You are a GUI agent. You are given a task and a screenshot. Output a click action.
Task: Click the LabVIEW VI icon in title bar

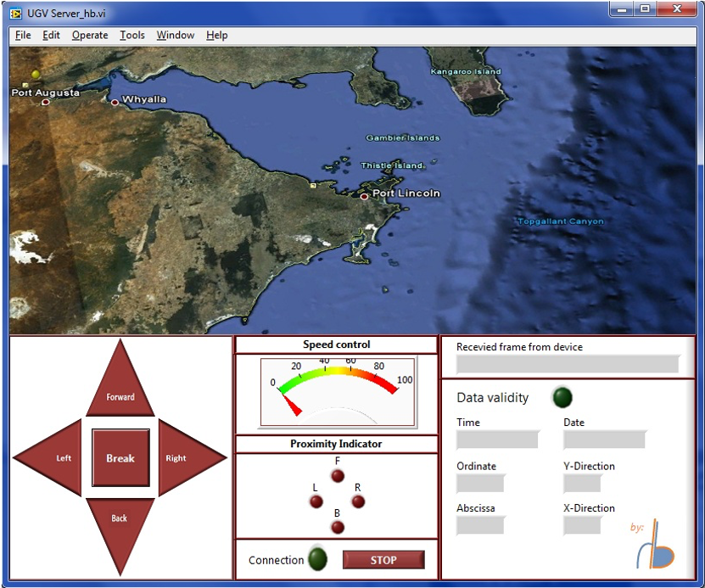(x=16, y=13)
